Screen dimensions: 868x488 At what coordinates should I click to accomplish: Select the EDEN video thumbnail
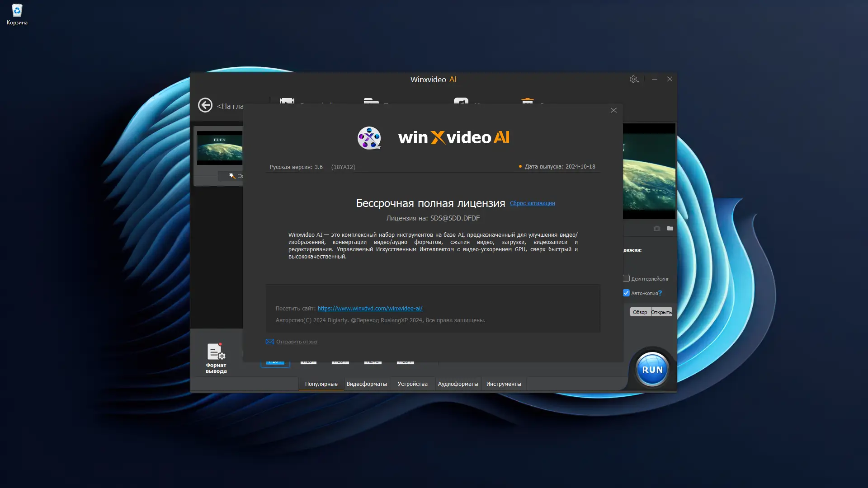tap(220, 148)
